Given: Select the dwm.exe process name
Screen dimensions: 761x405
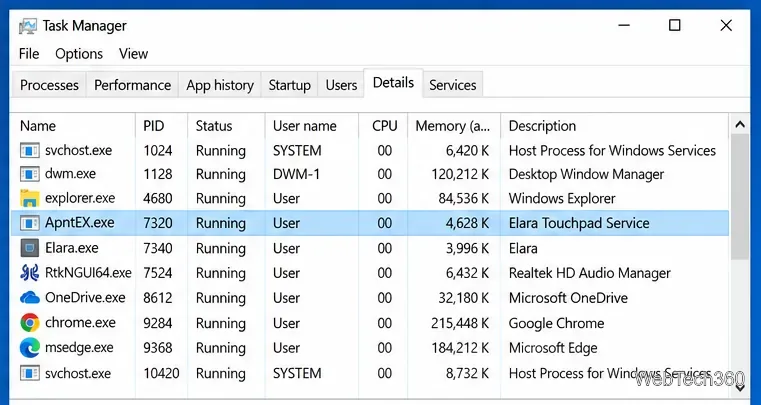Looking at the screenshot, I should 70,174.
